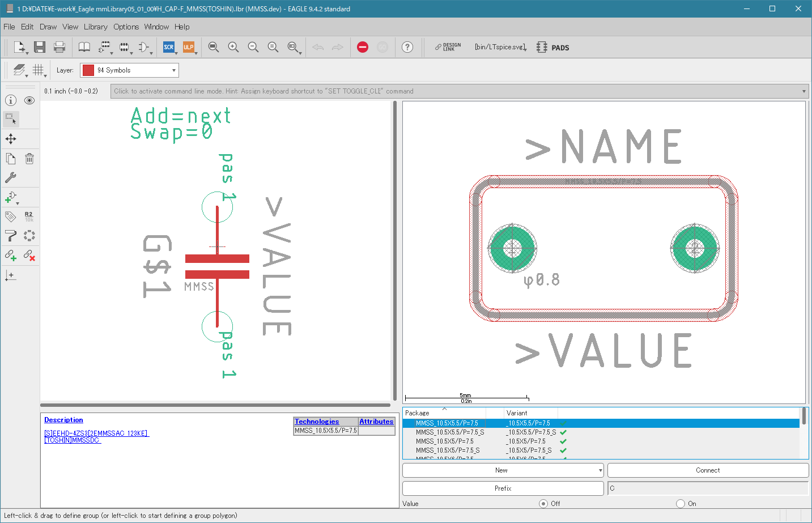Open the Edit menu
This screenshot has height=523, width=812.
pyautogui.click(x=27, y=27)
